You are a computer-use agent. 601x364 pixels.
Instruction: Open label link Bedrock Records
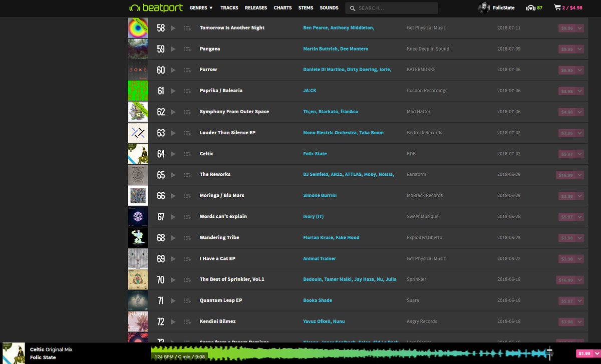click(425, 133)
